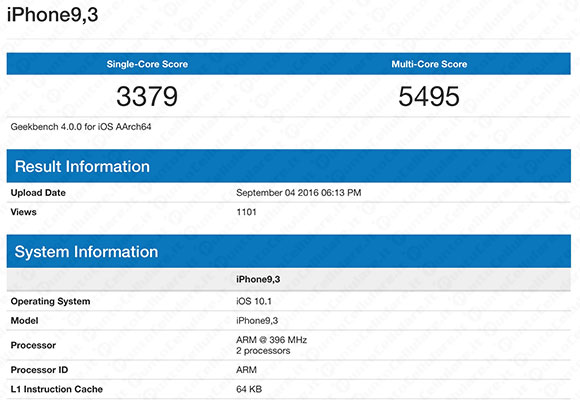Click the System Information section header

[x=289, y=251]
